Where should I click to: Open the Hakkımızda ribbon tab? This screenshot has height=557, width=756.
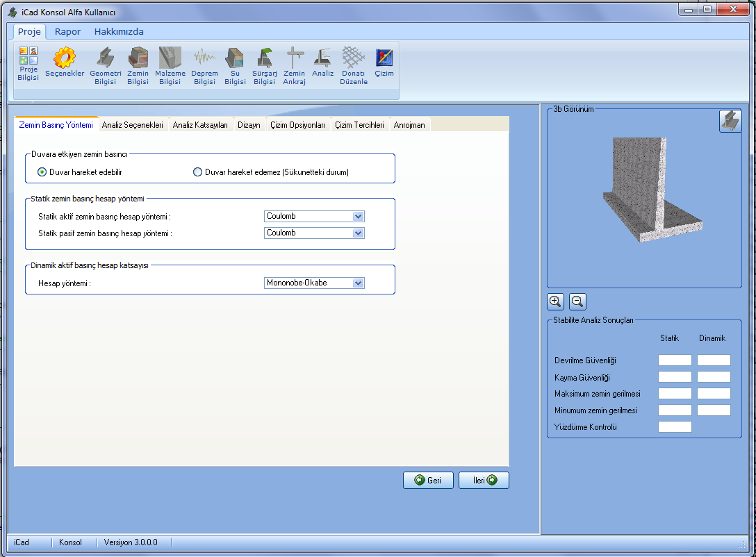tap(119, 32)
